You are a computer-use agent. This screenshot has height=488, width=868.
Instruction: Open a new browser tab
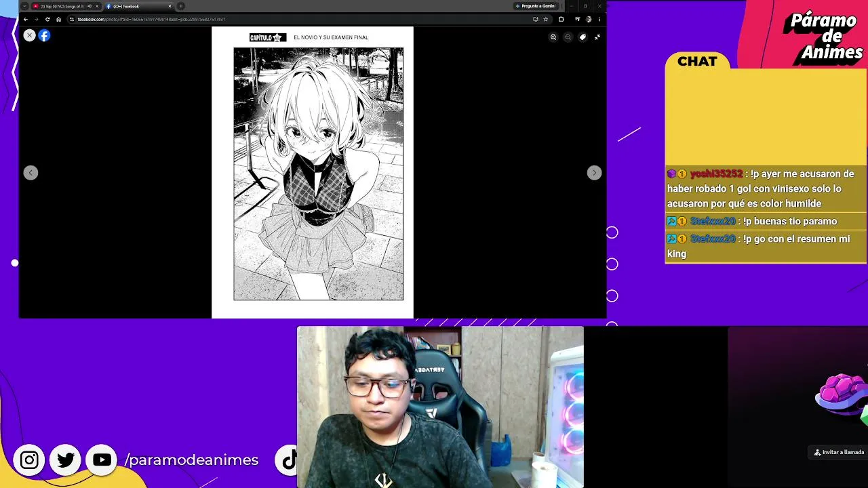coord(181,6)
